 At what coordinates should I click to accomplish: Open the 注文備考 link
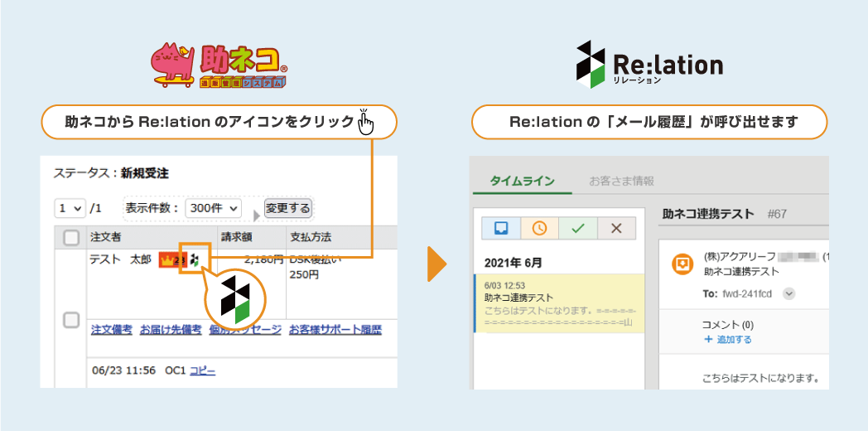click(x=112, y=330)
